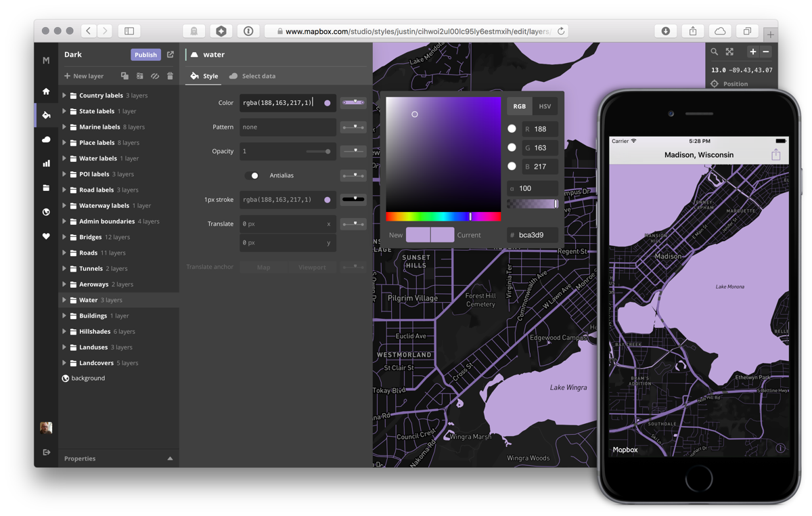
Task: Open the Styles paint bucket icon in sidebar
Action: 45,114
